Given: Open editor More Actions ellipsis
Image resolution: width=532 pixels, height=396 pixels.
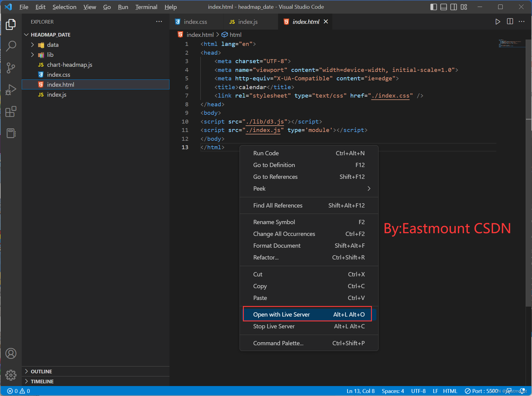Looking at the screenshot, I should coord(522,21).
